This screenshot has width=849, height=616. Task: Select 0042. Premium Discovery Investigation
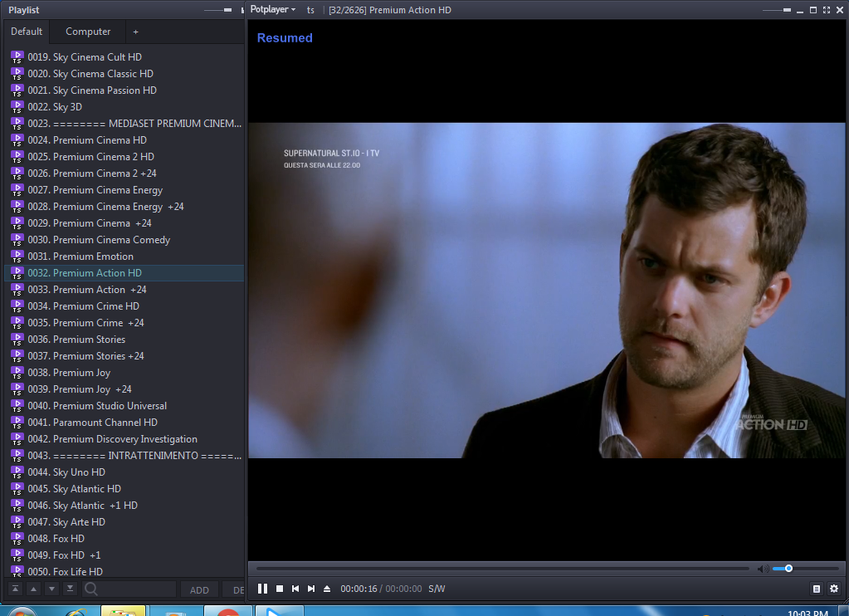pyautogui.click(x=124, y=439)
